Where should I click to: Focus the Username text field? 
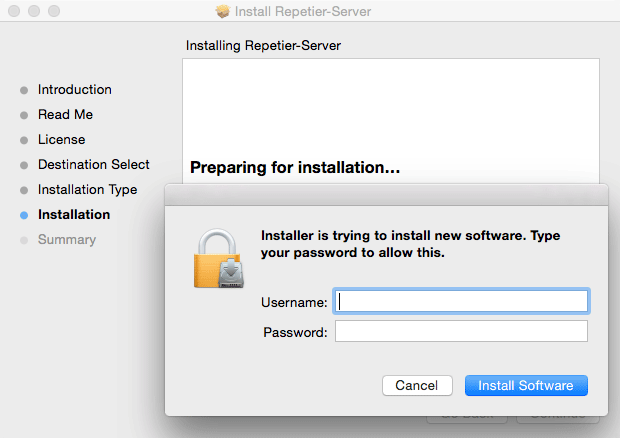point(461,301)
